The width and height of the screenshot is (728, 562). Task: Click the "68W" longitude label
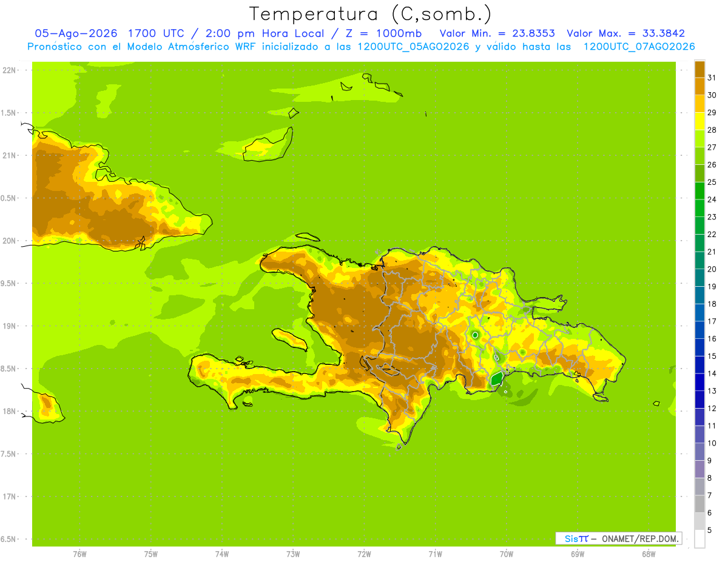click(x=649, y=554)
